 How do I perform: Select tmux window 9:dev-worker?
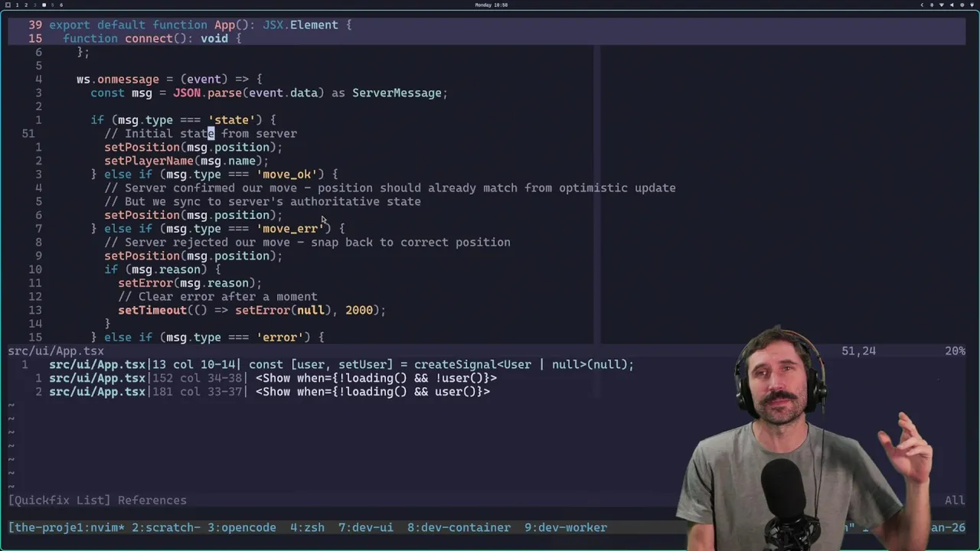(x=566, y=527)
